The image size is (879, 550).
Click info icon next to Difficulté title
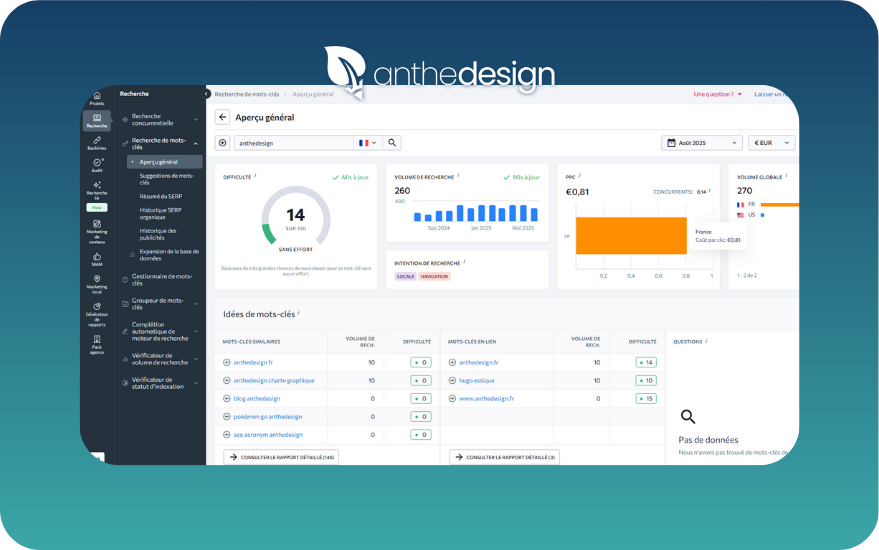(255, 175)
